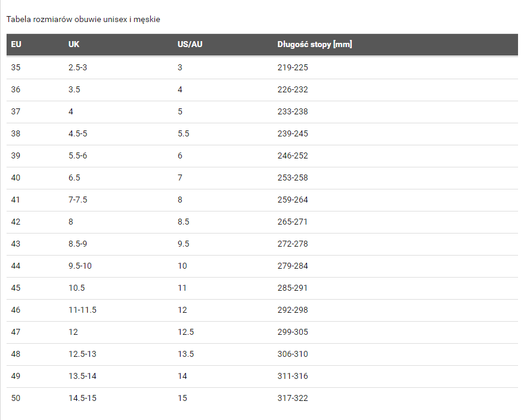Select foot length 272-278 cell

pyautogui.click(x=293, y=244)
